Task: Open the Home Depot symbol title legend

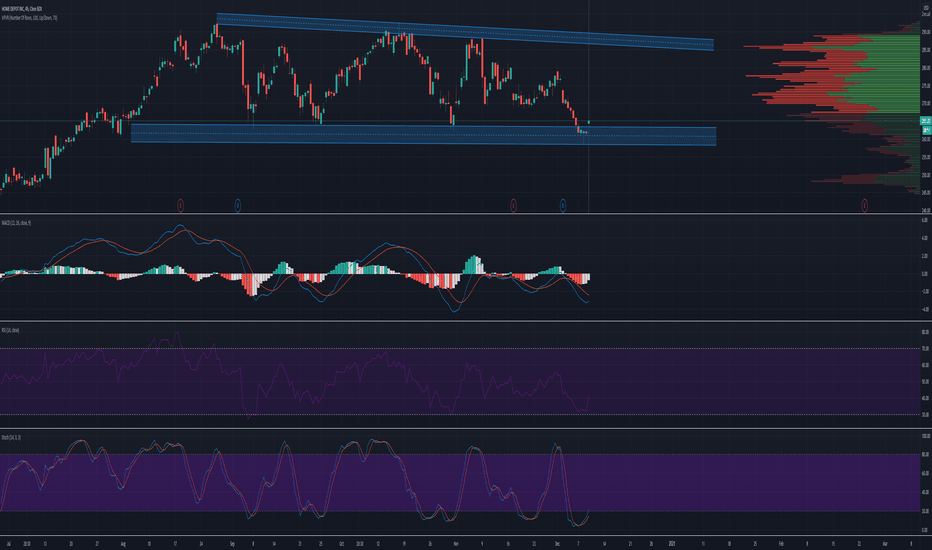Action: point(21,9)
